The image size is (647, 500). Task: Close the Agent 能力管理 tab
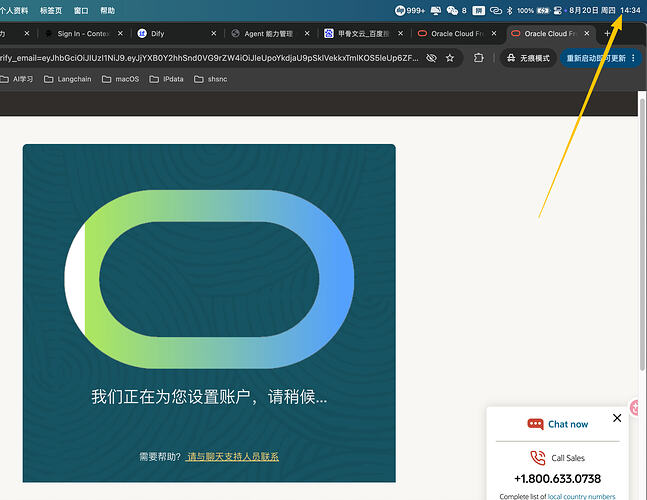tap(307, 33)
